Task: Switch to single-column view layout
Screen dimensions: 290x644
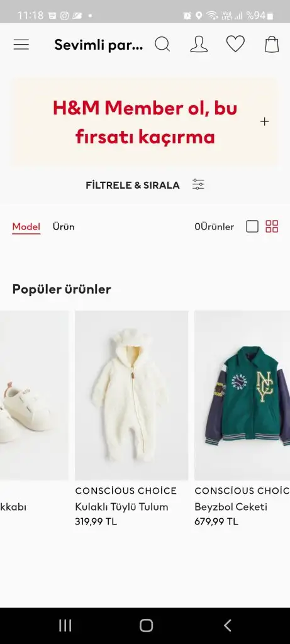Action: [252, 226]
